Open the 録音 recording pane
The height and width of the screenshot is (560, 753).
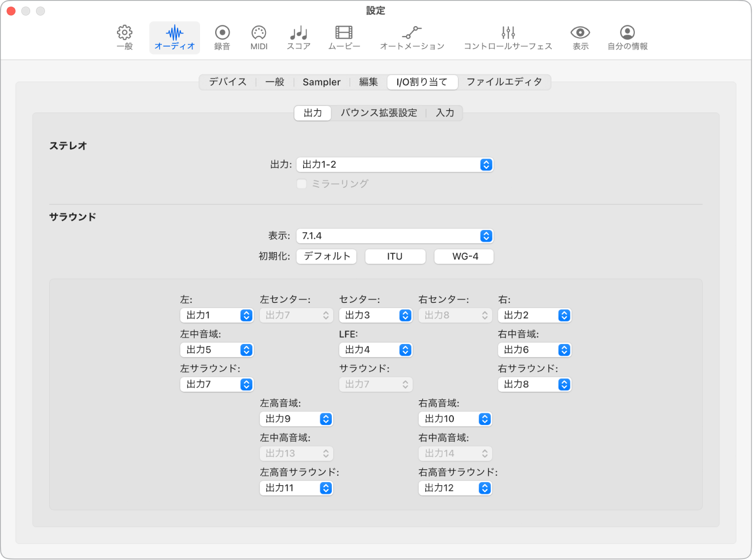point(222,38)
